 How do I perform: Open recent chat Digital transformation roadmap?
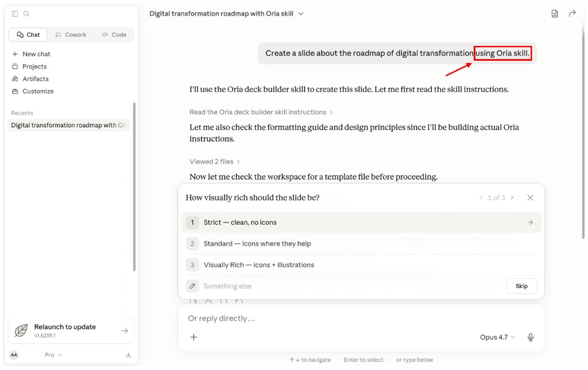69,125
